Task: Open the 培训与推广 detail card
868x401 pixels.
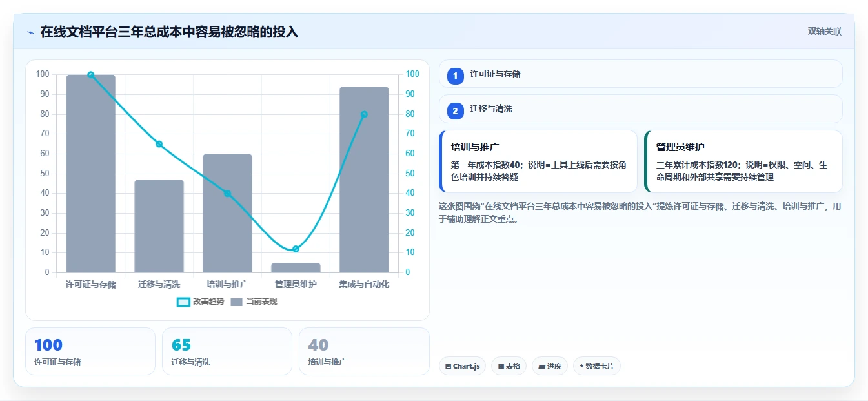Action: (538, 161)
